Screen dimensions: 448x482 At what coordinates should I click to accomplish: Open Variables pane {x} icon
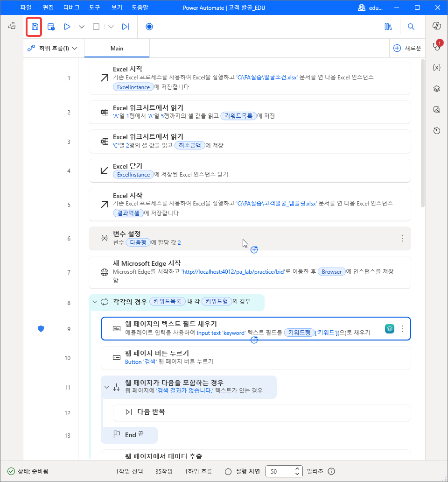click(437, 68)
